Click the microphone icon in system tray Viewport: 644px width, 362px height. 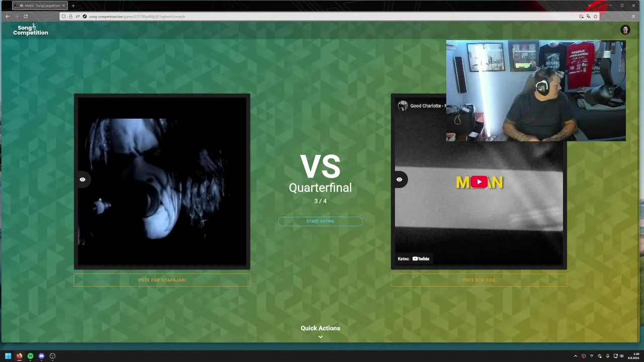click(x=608, y=356)
